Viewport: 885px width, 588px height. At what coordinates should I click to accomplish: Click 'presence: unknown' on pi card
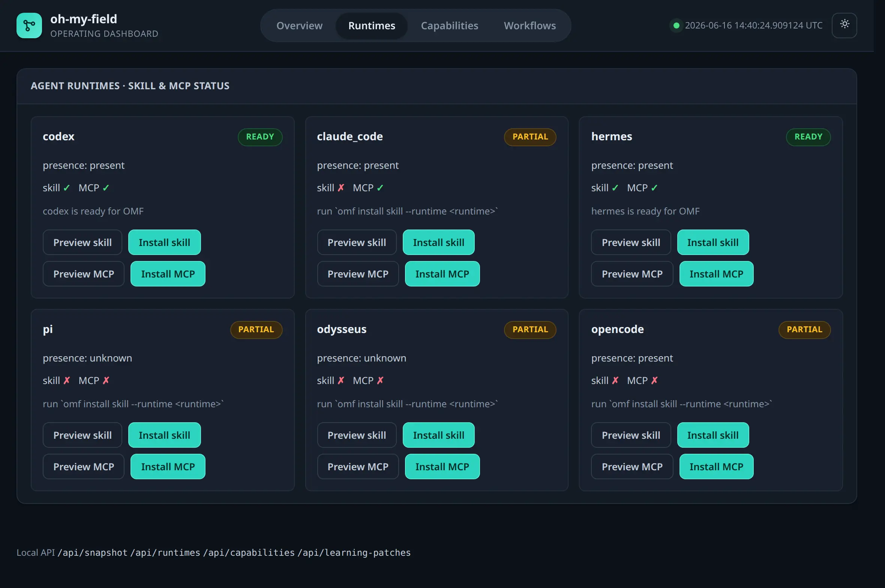tap(87, 358)
